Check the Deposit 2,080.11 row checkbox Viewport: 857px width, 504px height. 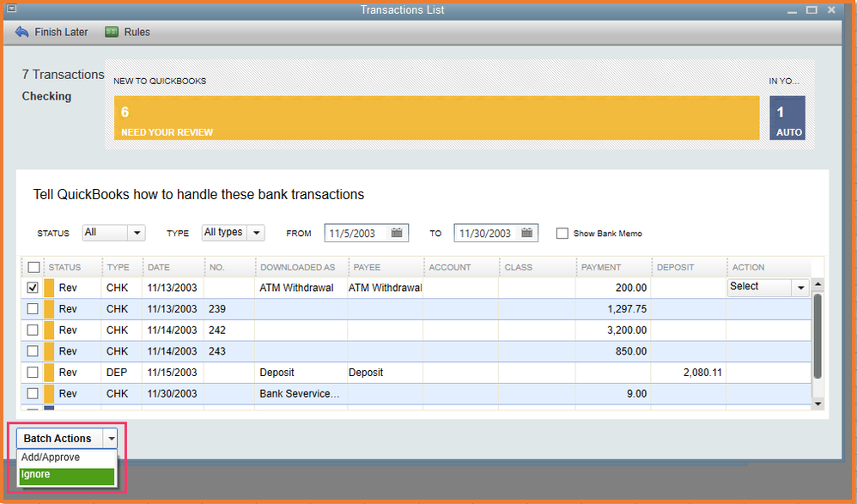[33, 373]
